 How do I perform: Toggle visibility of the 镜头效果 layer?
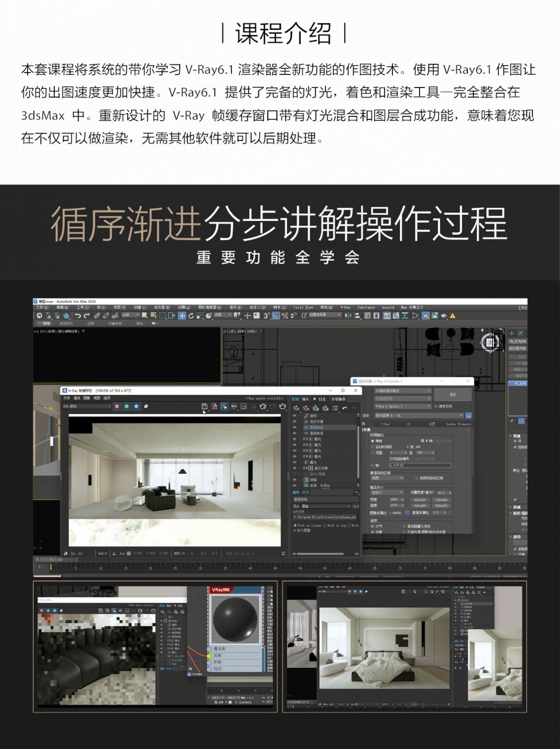[x=295, y=468]
